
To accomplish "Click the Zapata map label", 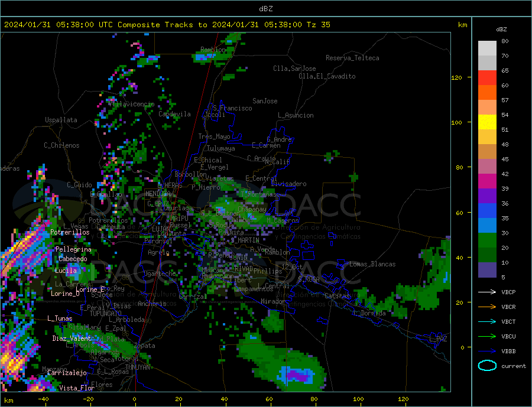I will 145,346.
